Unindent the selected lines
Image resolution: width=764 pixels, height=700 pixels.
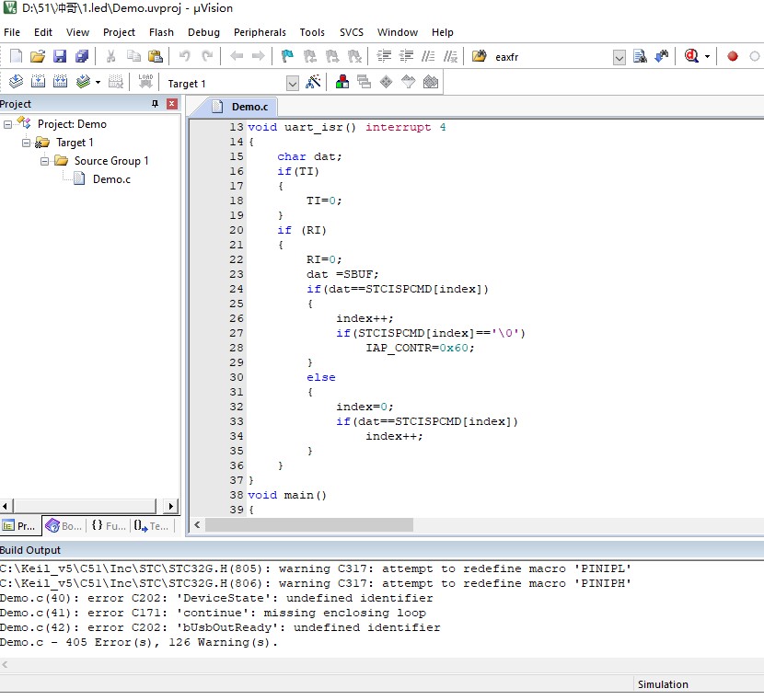point(406,56)
